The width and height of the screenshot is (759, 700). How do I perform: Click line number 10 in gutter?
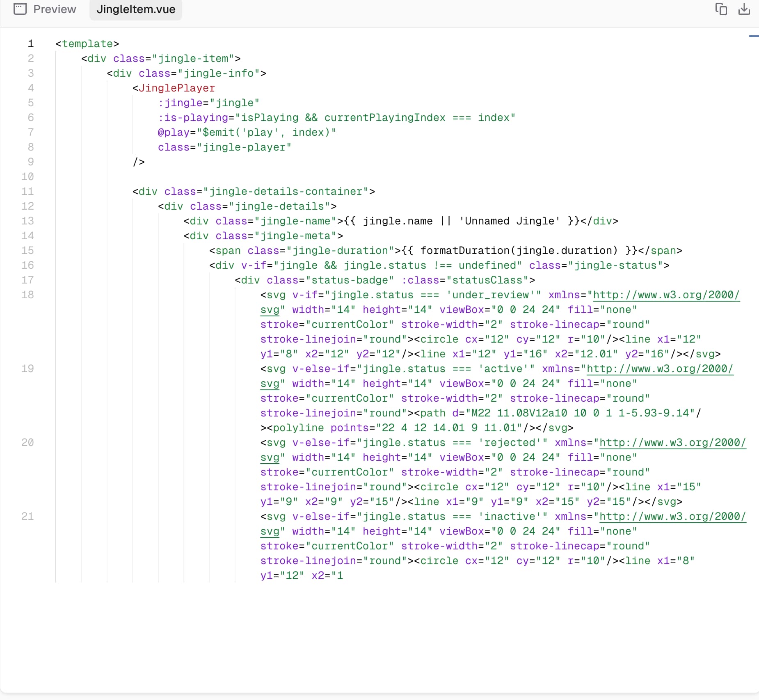pyautogui.click(x=27, y=177)
